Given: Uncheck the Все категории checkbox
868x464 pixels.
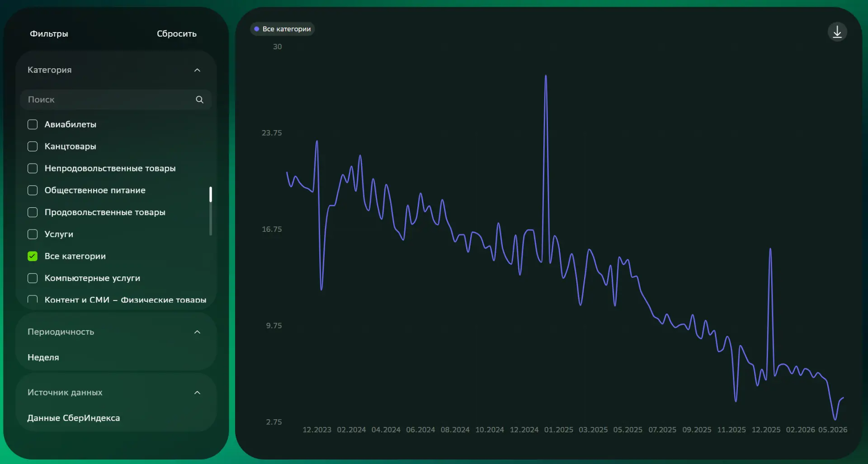Looking at the screenshot, I should click(x=33, y=256).
